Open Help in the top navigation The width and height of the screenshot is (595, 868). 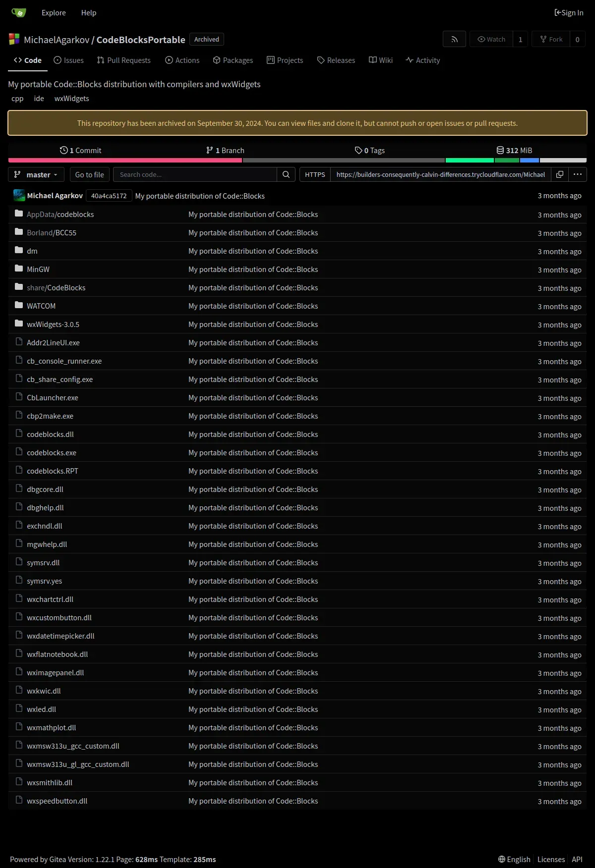pos(89,13)
